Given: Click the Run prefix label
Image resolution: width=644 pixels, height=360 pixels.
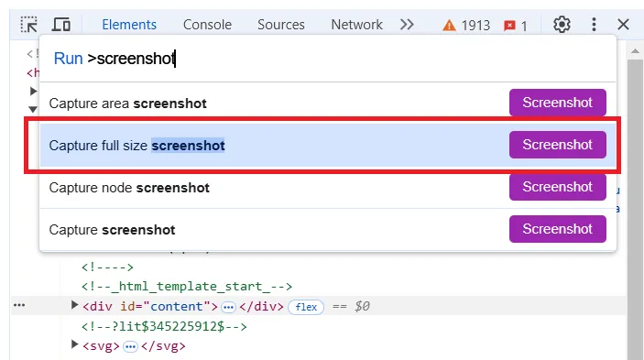Looking at the screenshot, I should click(68, 59).
